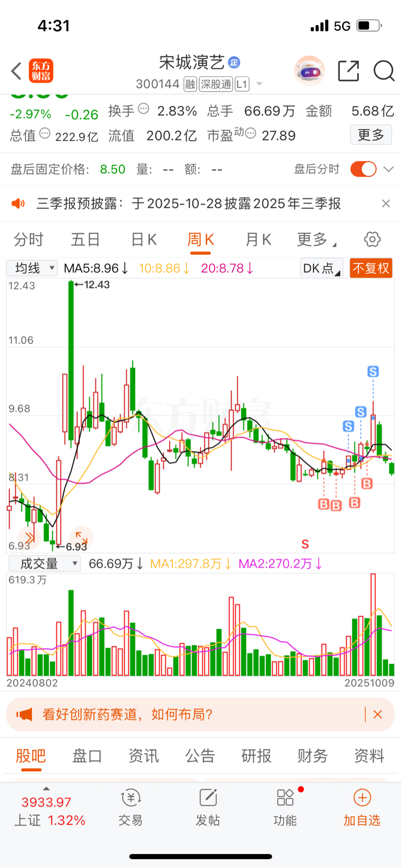Expand the 更多 chart period menu

click(x=316, y=240)
